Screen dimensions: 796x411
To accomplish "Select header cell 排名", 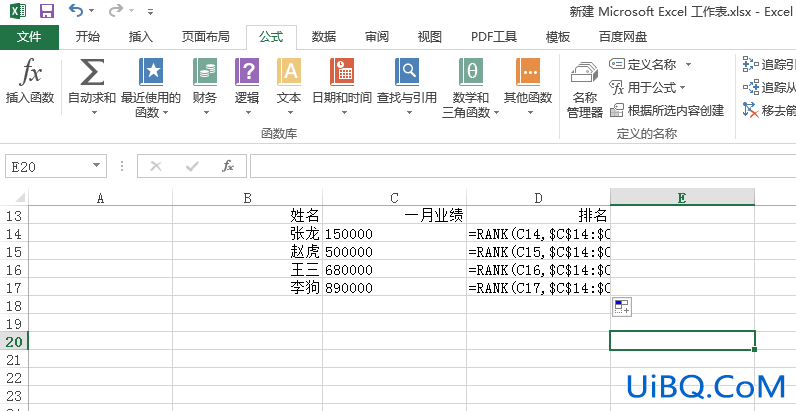I will pos(538,215).
